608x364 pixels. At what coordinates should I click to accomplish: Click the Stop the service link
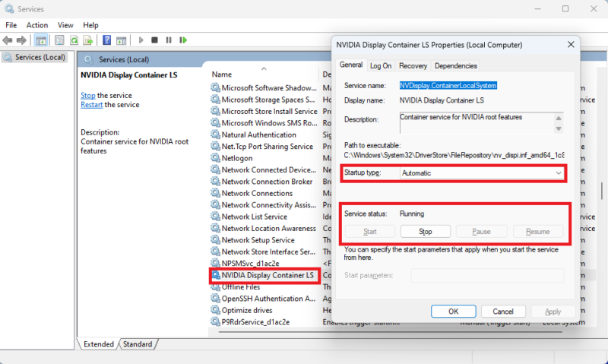tap(87, 95)
